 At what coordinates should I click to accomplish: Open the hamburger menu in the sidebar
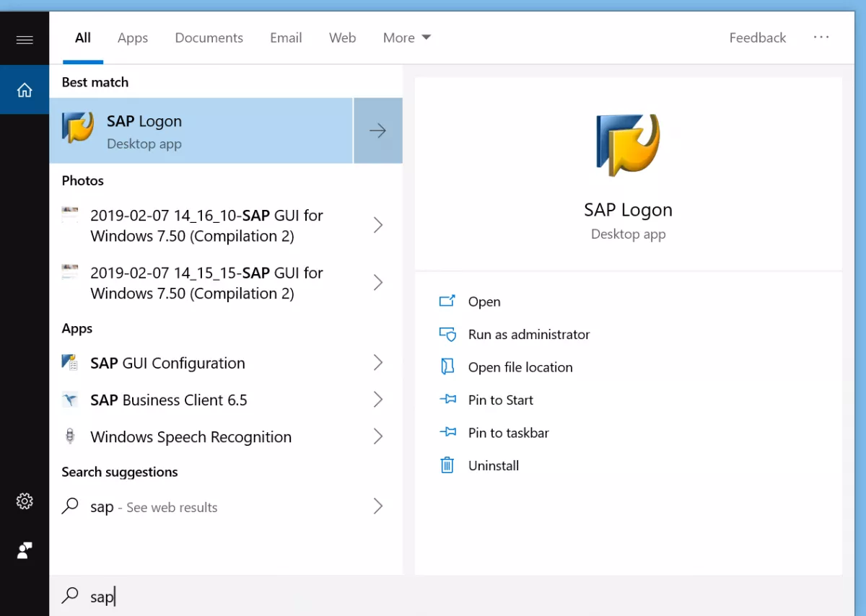25,40
